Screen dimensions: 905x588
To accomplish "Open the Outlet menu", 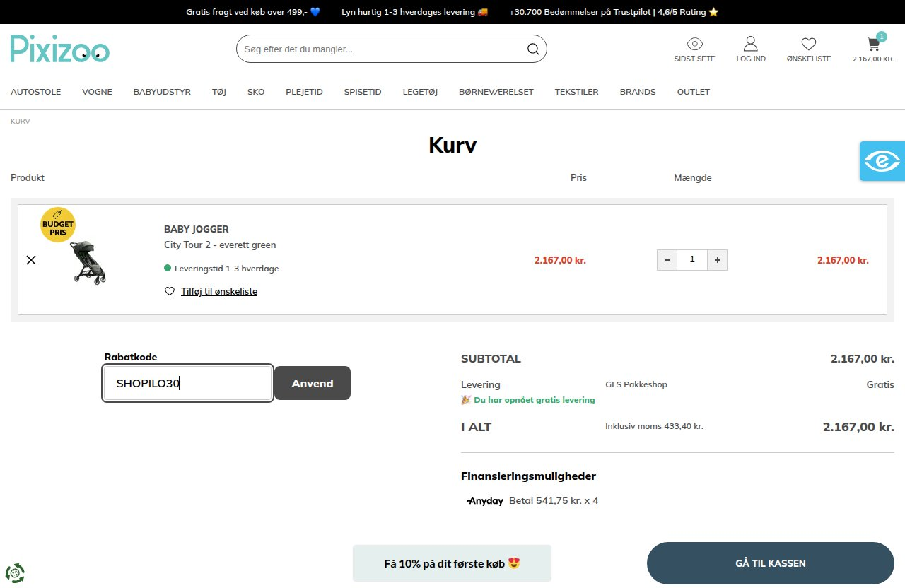I will (x=694, y=92).
